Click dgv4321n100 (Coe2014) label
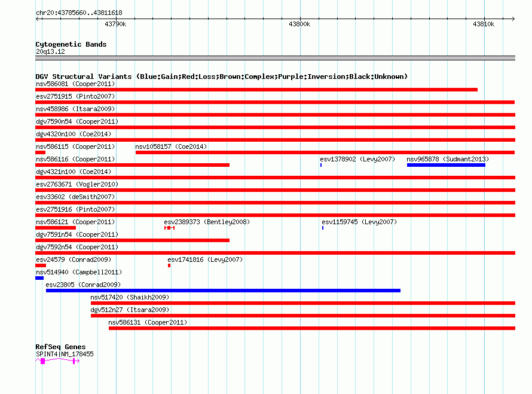This screenshot has width=532, height=394. (74, 172)
